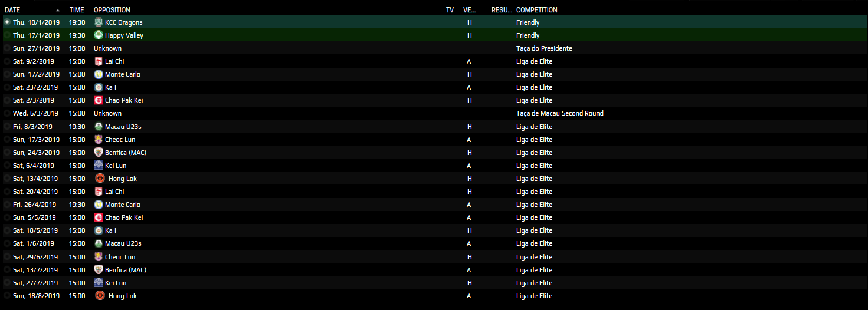Open Lai Chi badge in 9/2/2019 fixture

point(99,61)
